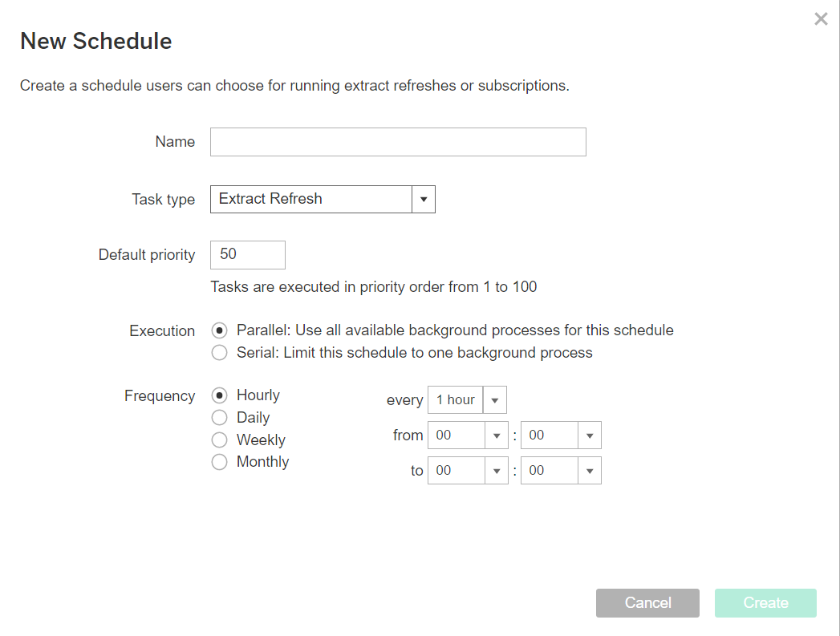Open the 'from' hour dropdown

point(497,435)
